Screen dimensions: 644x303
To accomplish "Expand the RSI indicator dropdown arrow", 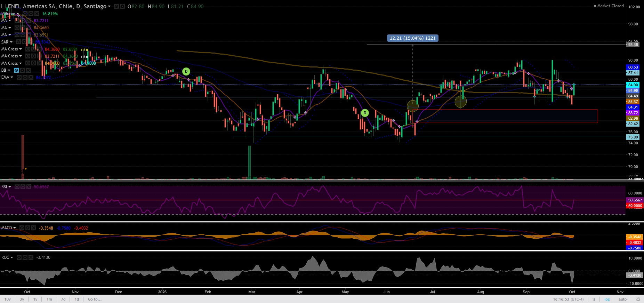I will pos(9,187).
